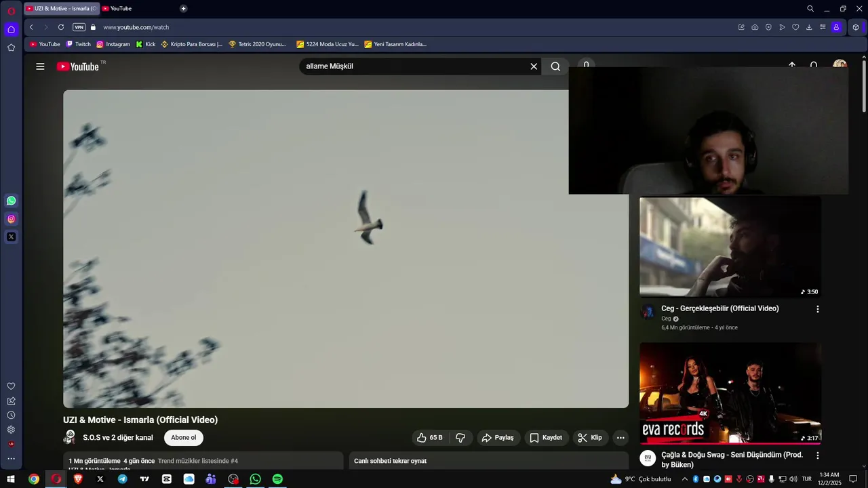Open X (Twitter) in Opera sidebar
This screenshot has width=868, height=488.
point(11,237)
